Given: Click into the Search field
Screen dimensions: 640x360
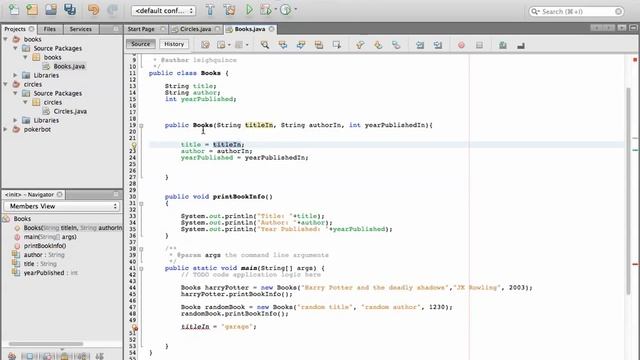Looking at the screenshot, I should (576, 11).
